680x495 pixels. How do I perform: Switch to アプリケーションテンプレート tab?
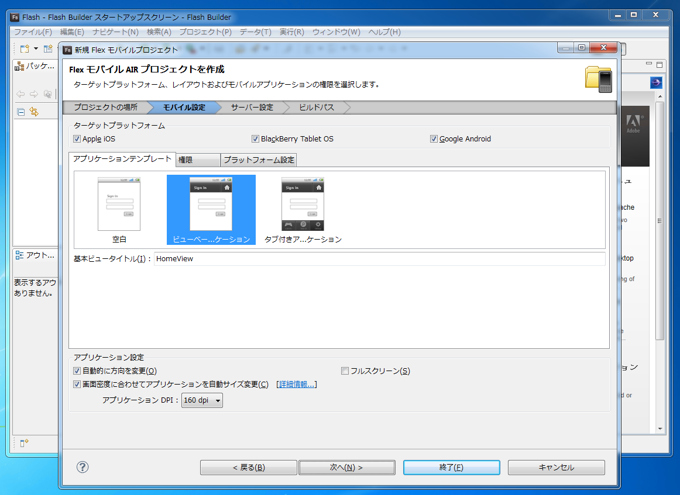[x=122, y=159]
